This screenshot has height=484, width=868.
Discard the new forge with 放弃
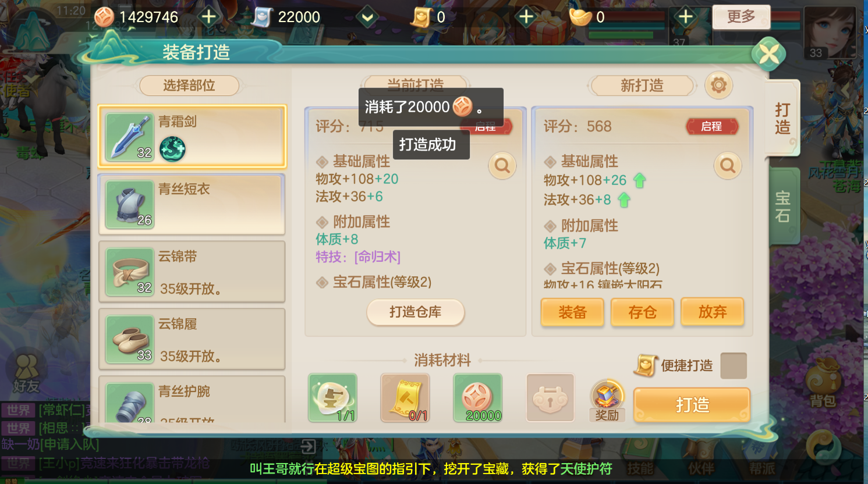pos(713,312)
